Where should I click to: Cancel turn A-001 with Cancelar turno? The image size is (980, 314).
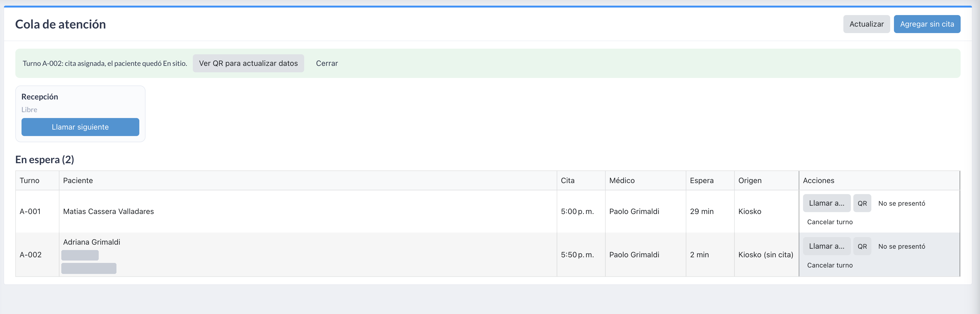click(830, 222)
